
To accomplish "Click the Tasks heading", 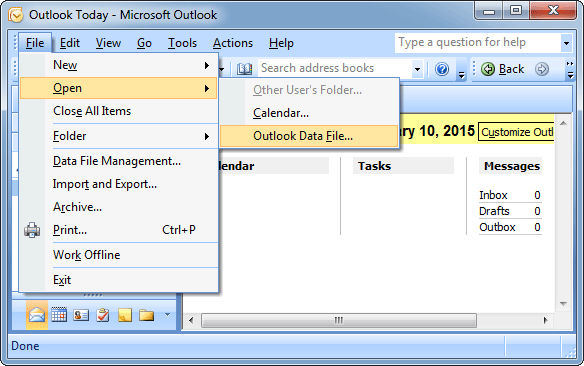I will click(374, 166).
